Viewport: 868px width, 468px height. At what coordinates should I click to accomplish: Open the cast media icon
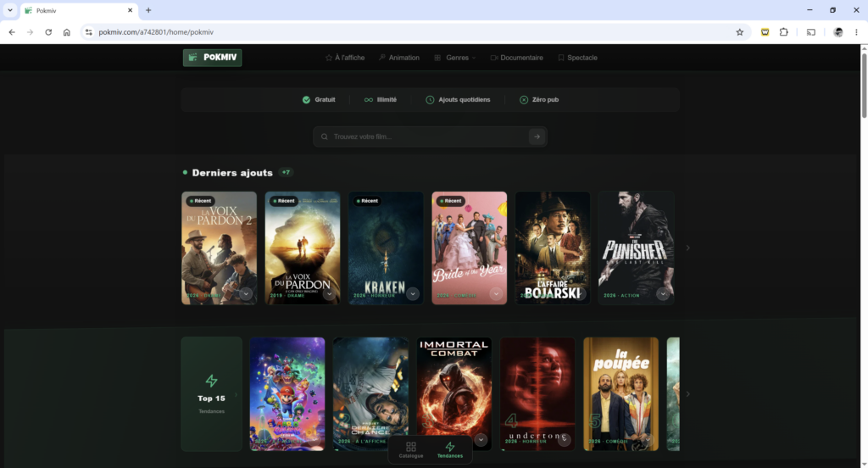click(811, 32)
